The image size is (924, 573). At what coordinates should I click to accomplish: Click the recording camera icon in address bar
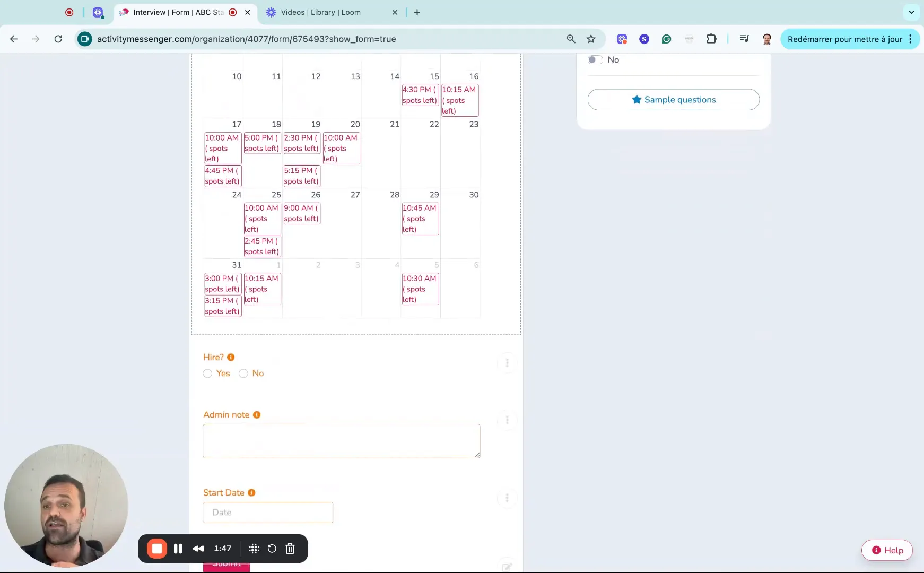(x=85, y=39)
